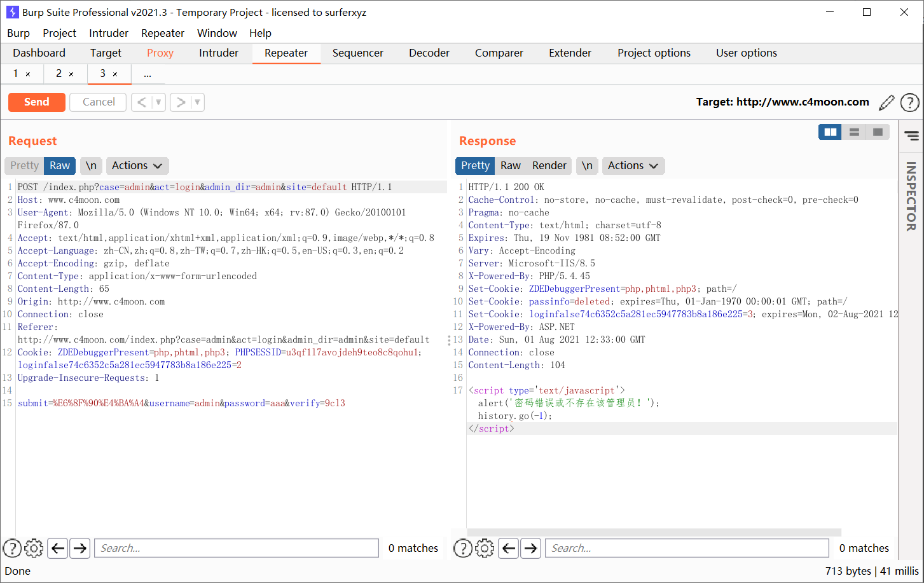Click the Cancel button
The width and height of the screenshot is (924, 583).
99,102
